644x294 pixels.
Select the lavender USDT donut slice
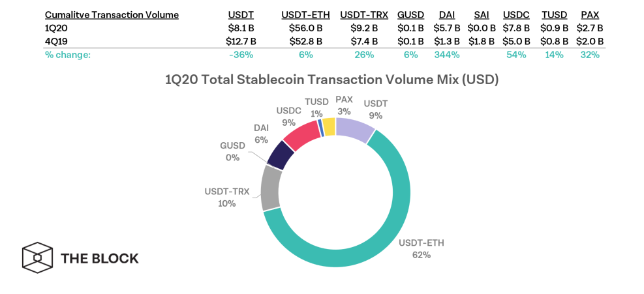[354, 130]
